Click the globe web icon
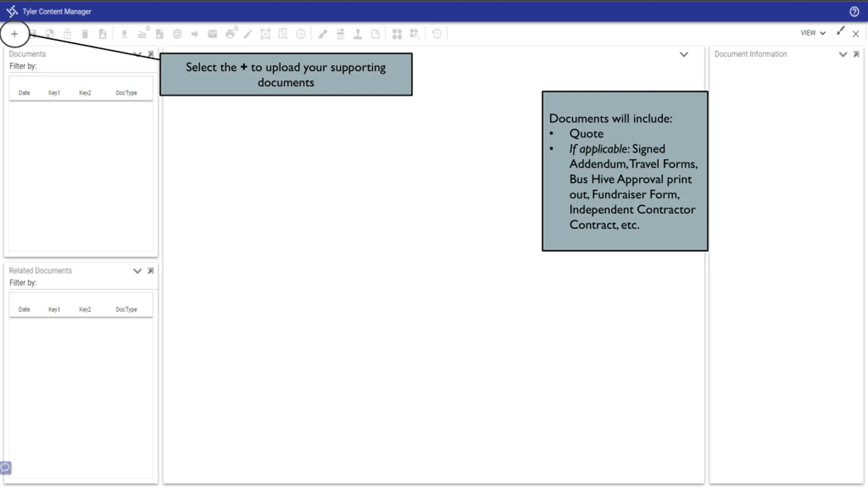 [x=177, y=34]
